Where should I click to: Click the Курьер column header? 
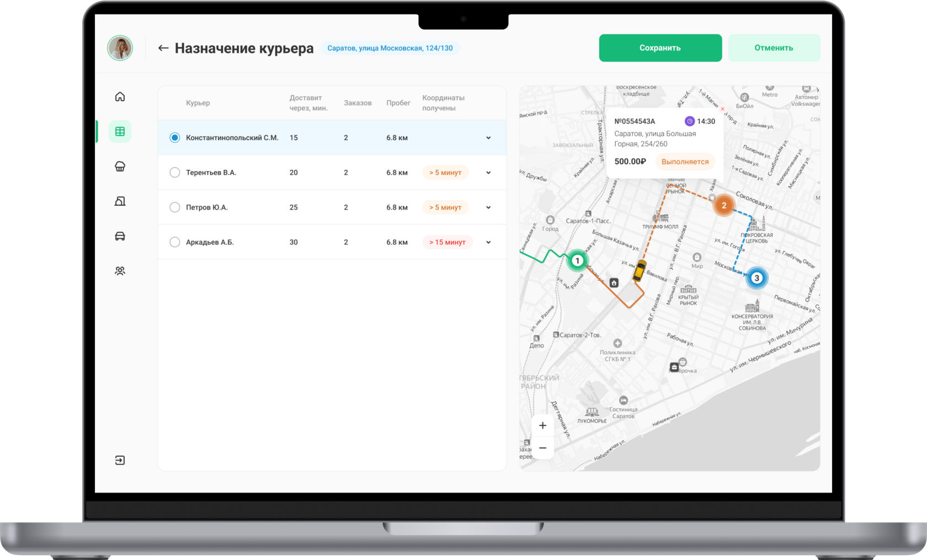198,103
